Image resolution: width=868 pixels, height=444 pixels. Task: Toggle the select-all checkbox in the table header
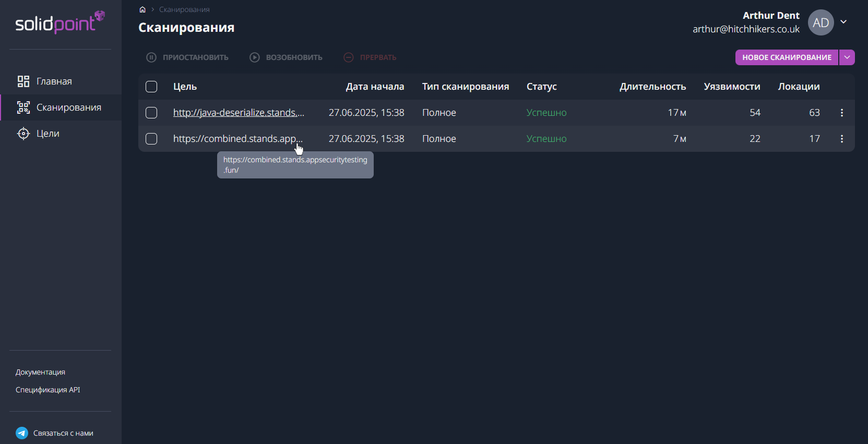tap(151, 87)
